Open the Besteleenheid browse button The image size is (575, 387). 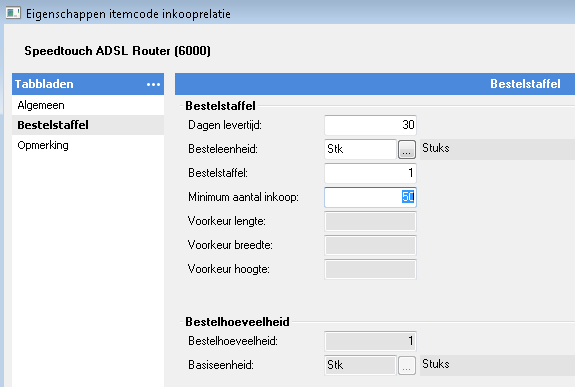[407, 149]
